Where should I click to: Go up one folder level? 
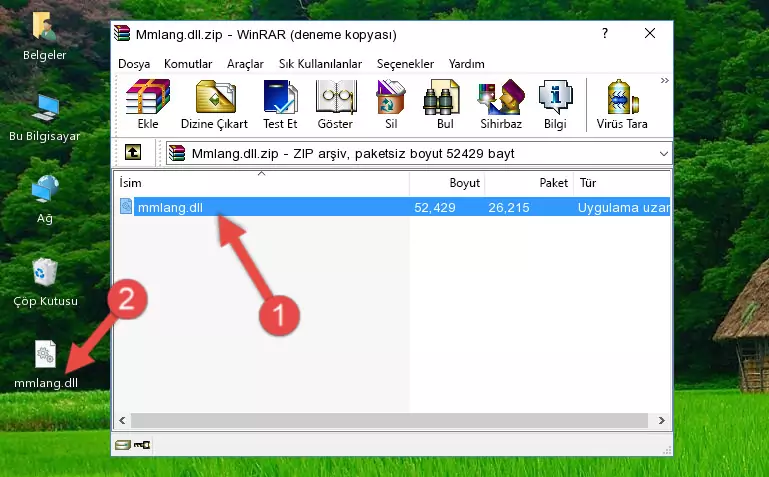pyautogui.click(x=133, y=152)
